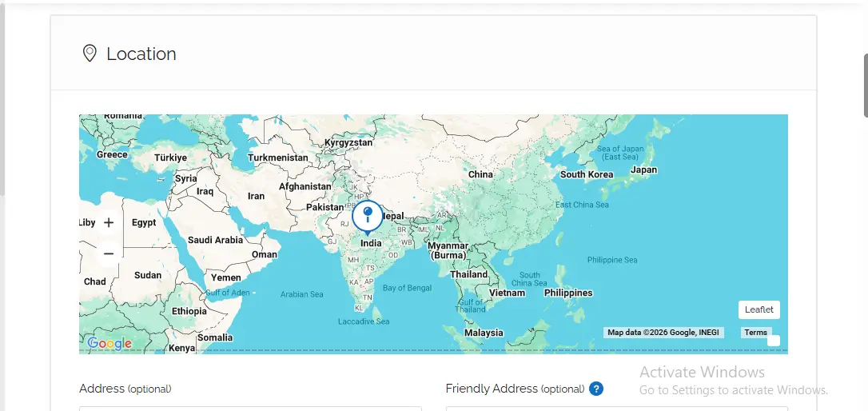
Task: Focus the Friendly Address input field
Action: (615, 408)
